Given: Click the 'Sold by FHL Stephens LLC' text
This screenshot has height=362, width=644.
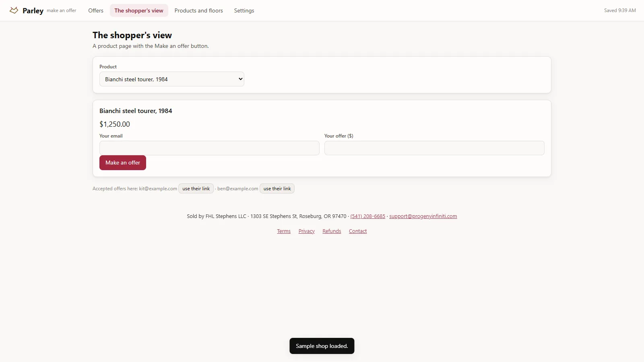Looking at the screenshot, I should (217, 216).
